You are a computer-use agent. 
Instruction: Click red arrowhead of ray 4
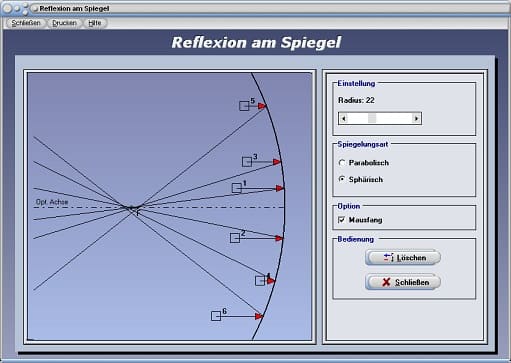[x=271, y=281]
